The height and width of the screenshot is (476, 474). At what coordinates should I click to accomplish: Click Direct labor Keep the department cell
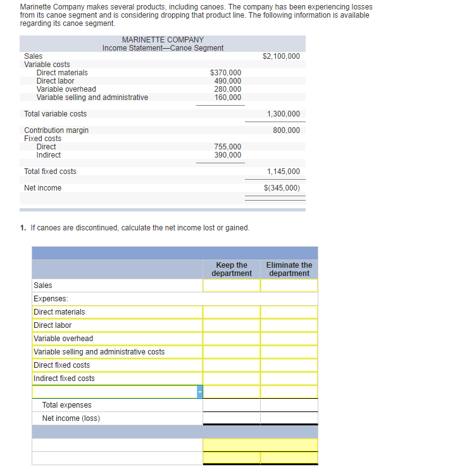[232, 325]
